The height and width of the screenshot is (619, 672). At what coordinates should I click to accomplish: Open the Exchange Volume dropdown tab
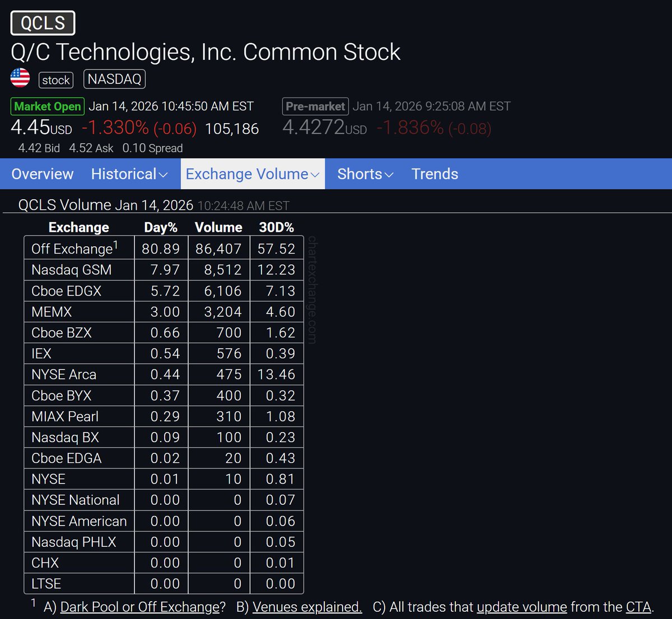click(x=253, y=174)
